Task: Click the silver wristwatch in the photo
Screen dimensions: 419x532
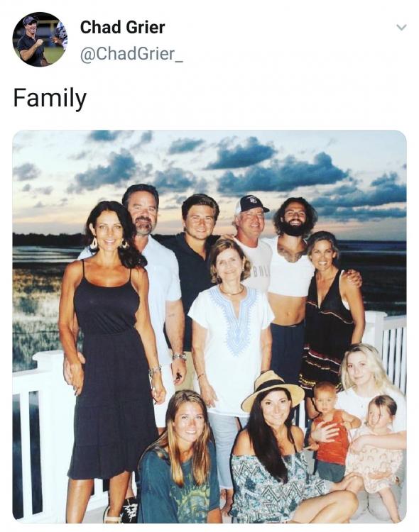Action: [x=179, y=357]
